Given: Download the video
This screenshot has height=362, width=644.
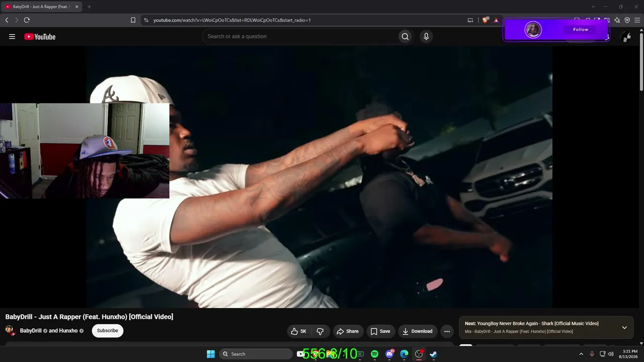Looking at the screenshot, I should 418,331.
